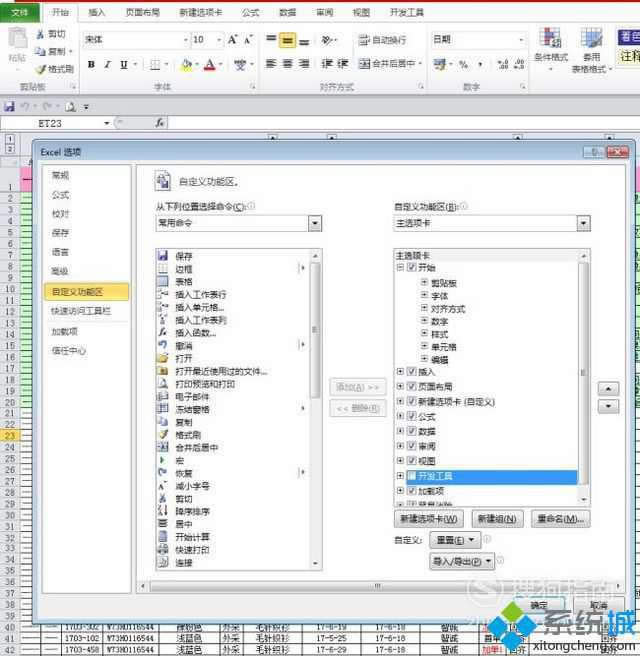The width and height of the screenshot is (640, 656).
Task: Click the 确定 button
Action: (539, 605)
